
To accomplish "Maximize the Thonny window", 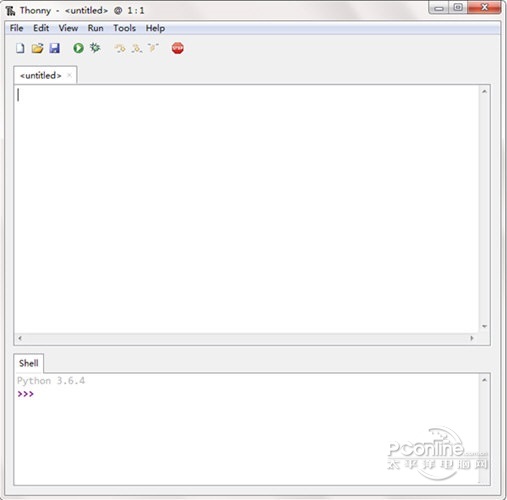I will pyautogui.click(x=458, y=7).
